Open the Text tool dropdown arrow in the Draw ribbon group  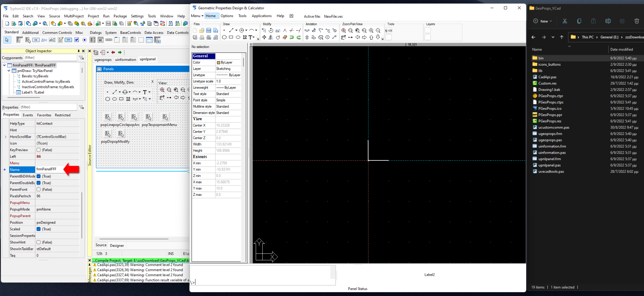[253, 37]
